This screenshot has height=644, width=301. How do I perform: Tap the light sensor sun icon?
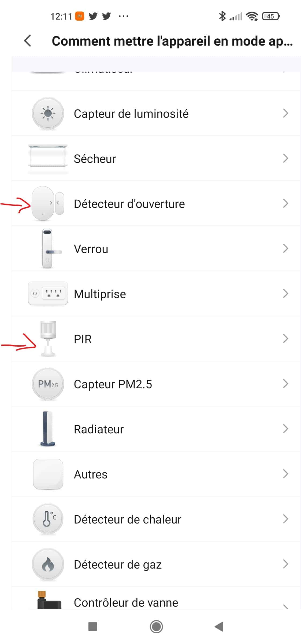(48, 114)
